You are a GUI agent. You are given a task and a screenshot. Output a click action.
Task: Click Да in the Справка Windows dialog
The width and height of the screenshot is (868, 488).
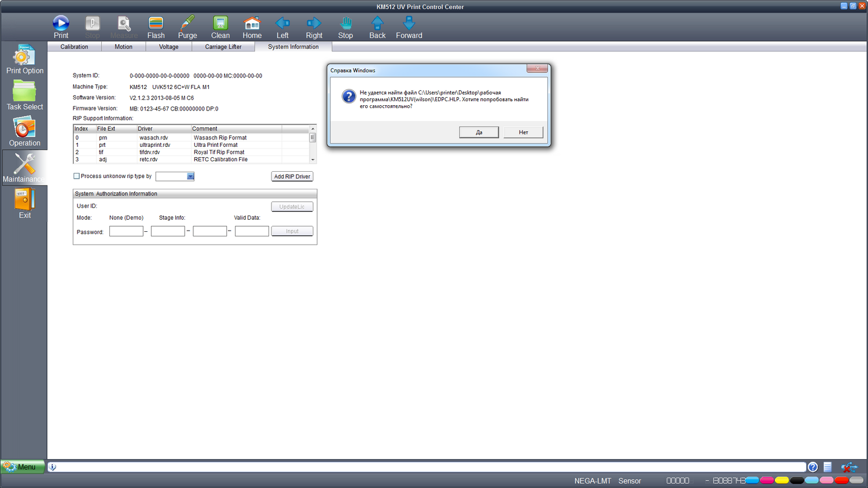(x=479, y=132)
